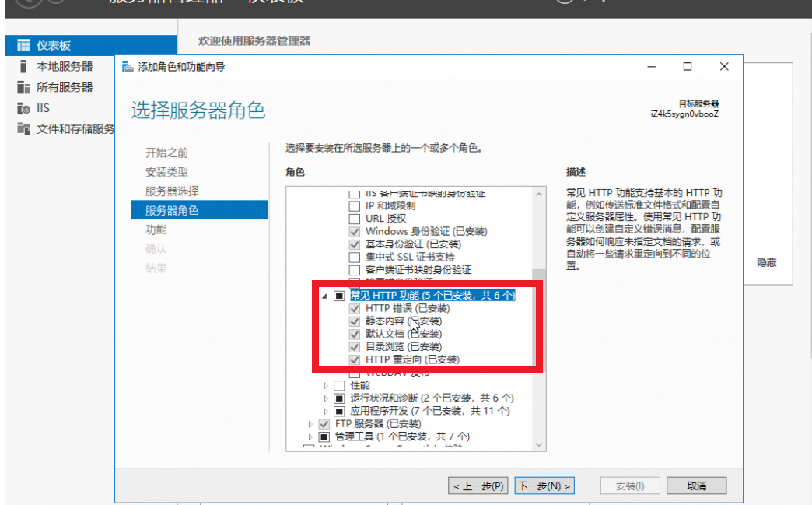Open File and Storage Services icon
Screen dimensions: 812x505
tap(23, 128)
